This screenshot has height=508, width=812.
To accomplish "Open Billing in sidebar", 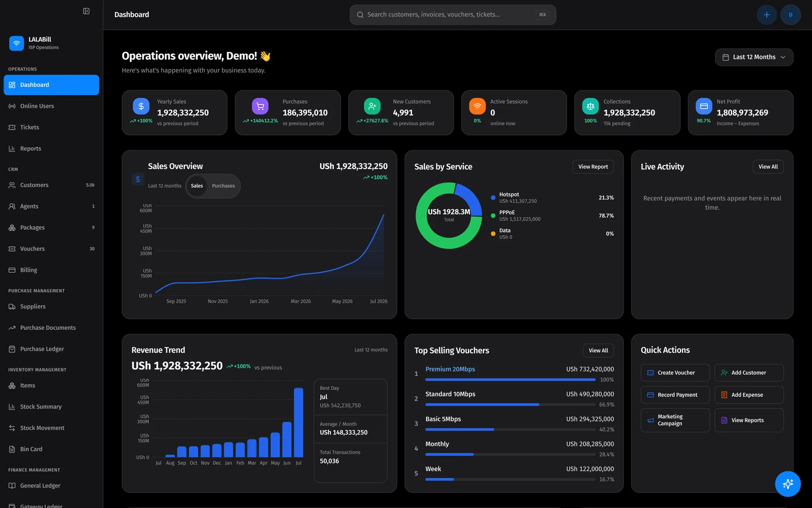I will (x=51, y=270).
